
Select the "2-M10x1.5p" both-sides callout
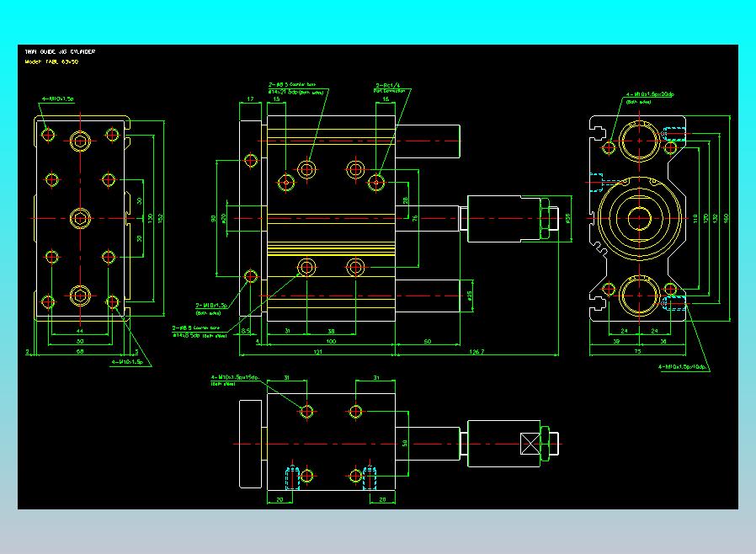(211, 306)
